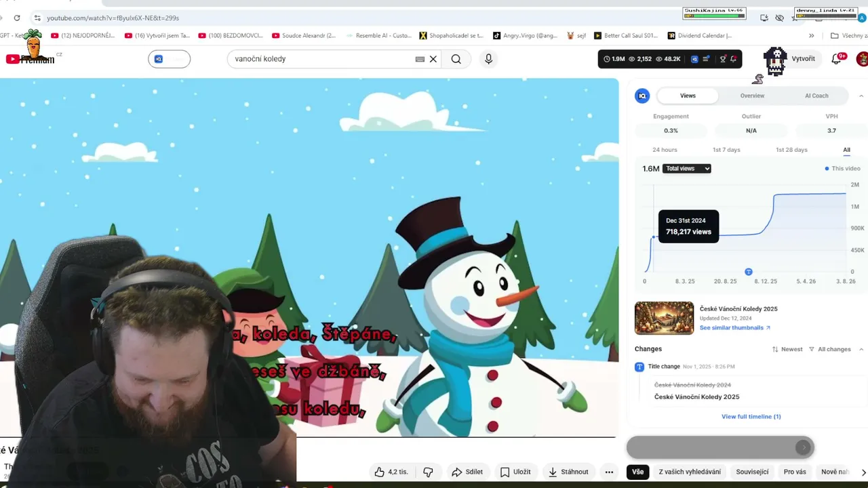The width and height of the screenshot is (868, 488).
Task: Select the 1st 28 days time range
Action: coord(791,150)
